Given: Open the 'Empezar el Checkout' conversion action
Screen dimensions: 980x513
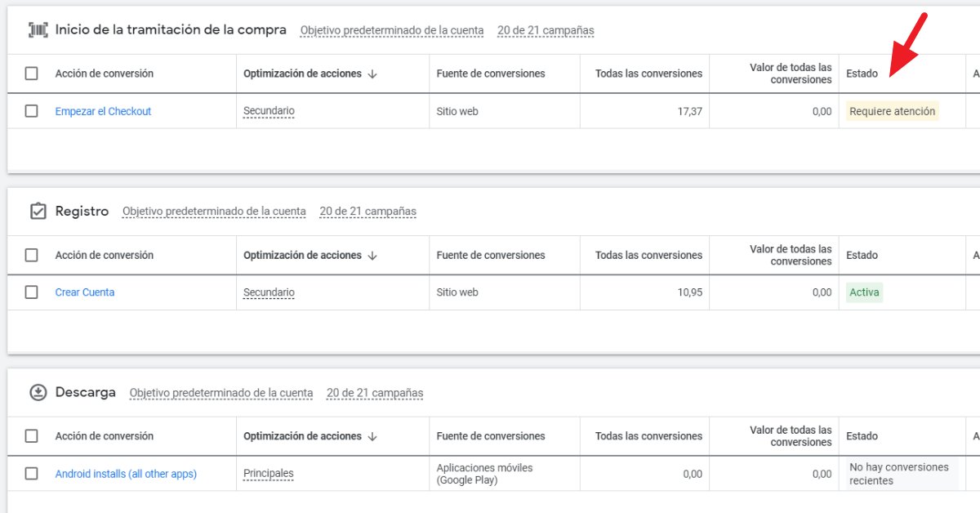Looking at the screenshot, I should (x=103, y=110).
